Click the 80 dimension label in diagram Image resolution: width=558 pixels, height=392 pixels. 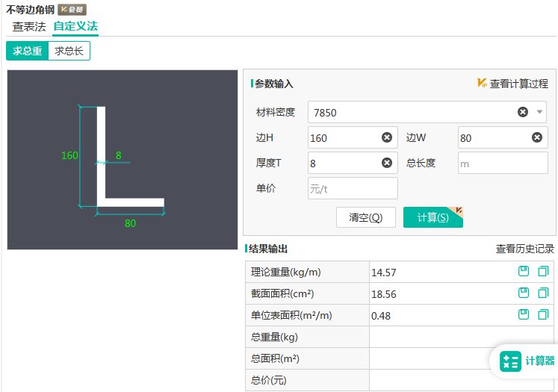click(x=130, y=223)
